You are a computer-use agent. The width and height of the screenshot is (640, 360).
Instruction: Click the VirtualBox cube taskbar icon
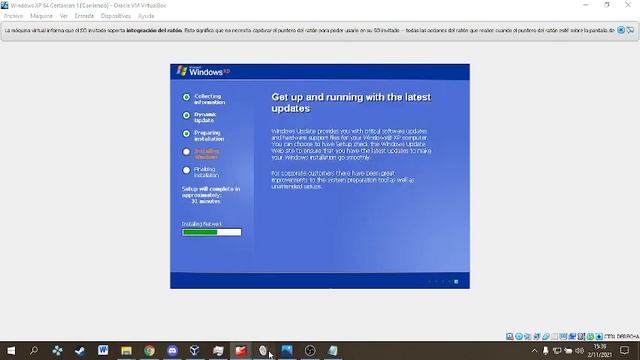pos(195,351)
